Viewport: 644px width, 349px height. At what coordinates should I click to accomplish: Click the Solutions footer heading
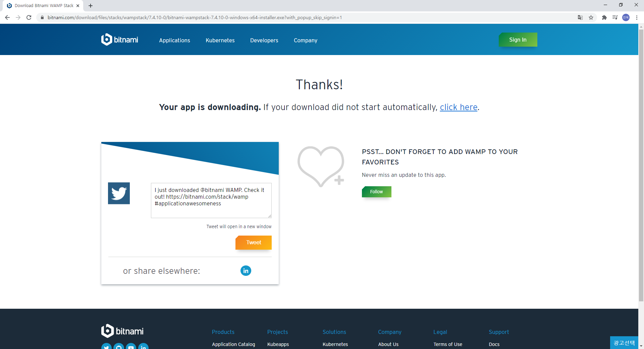[x=334, y=332]
